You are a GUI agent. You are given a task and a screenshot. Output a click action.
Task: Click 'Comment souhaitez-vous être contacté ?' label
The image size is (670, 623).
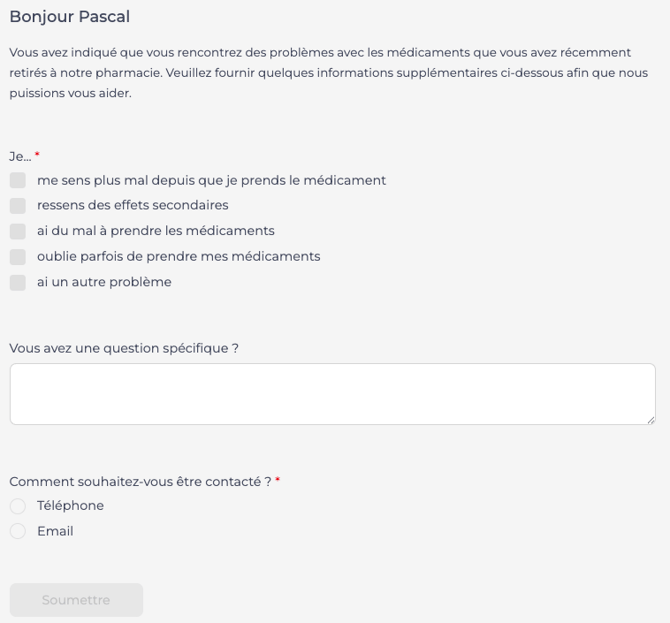(140, 482)
